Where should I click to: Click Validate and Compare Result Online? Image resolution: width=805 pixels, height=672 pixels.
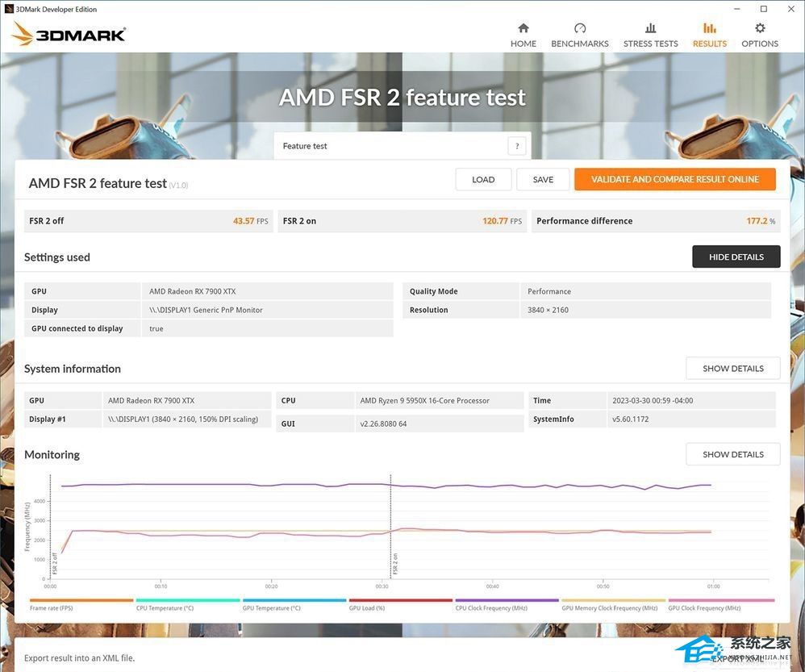(x=674, y=179)
